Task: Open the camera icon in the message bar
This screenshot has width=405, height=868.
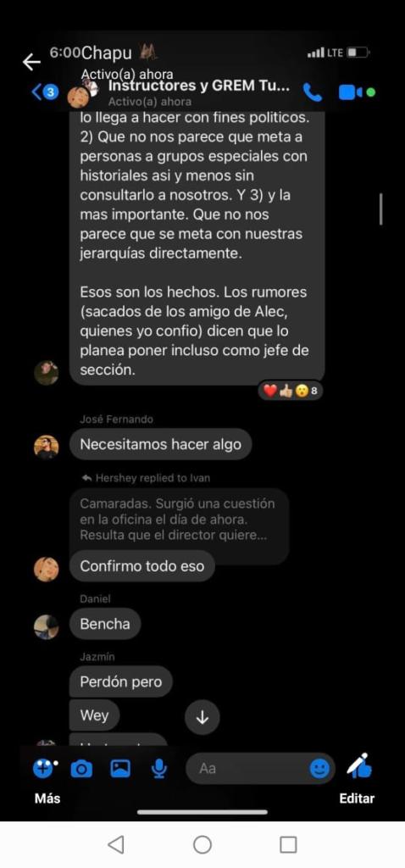Action: point(81,768)
